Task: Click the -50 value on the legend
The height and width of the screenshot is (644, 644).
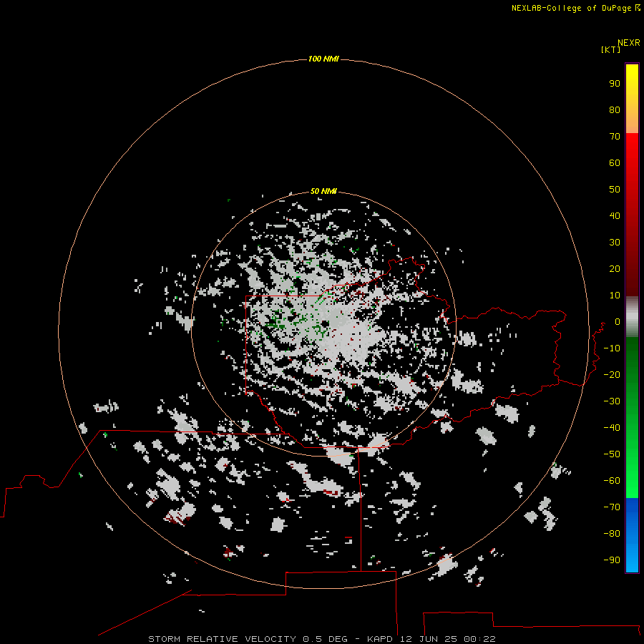Action: (612, 454)
